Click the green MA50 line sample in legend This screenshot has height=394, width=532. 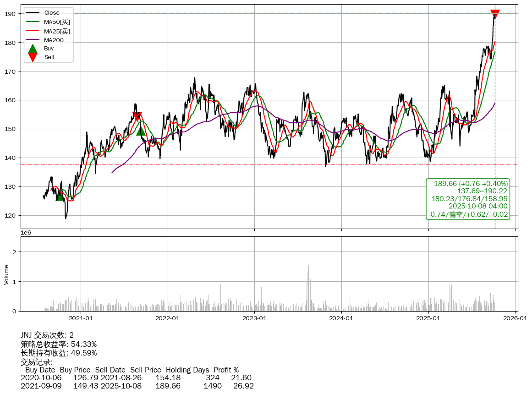click(33, 22)
